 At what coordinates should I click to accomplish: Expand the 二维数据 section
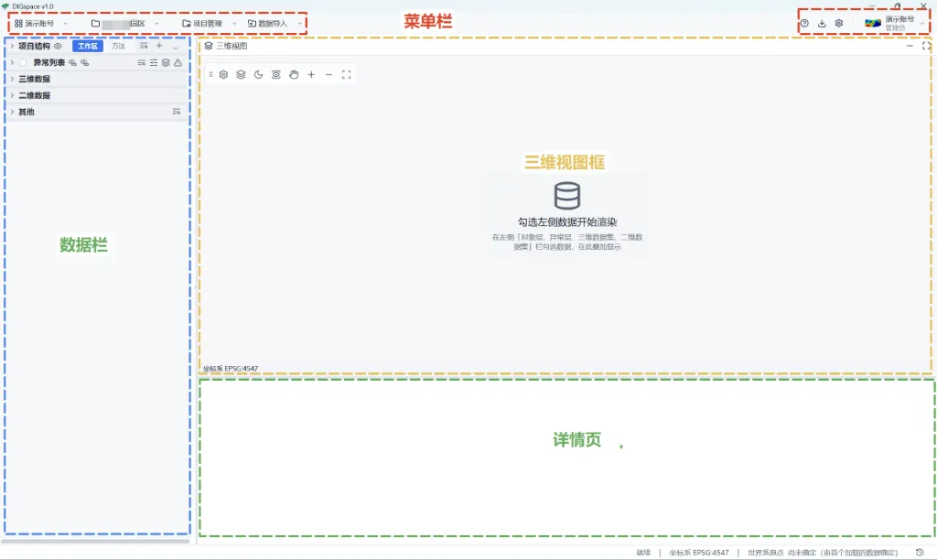[12, 95]
